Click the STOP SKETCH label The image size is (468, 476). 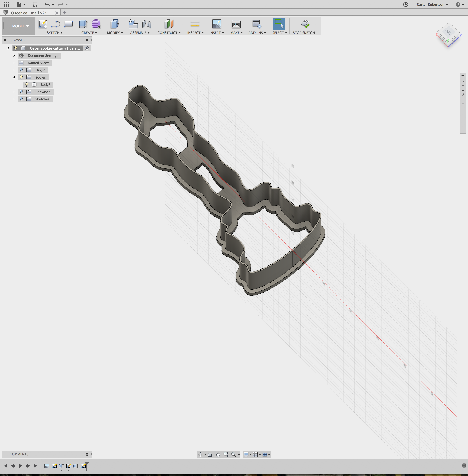(304, 33)
